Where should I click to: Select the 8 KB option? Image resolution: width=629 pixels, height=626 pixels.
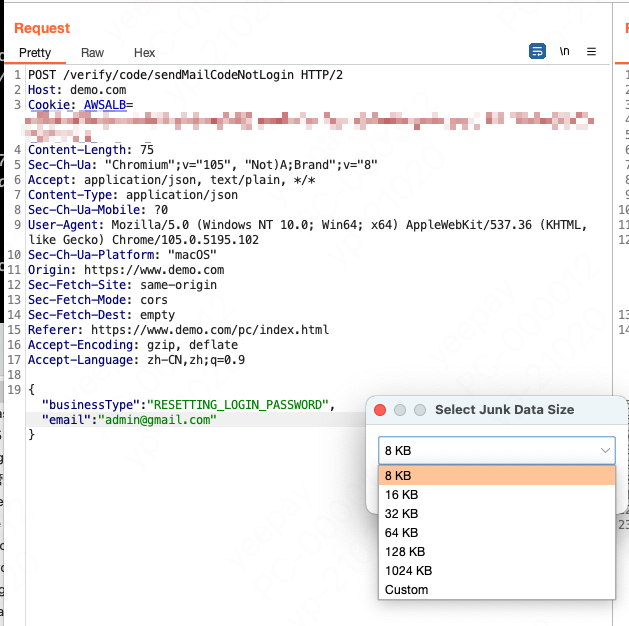pos(496,476)
